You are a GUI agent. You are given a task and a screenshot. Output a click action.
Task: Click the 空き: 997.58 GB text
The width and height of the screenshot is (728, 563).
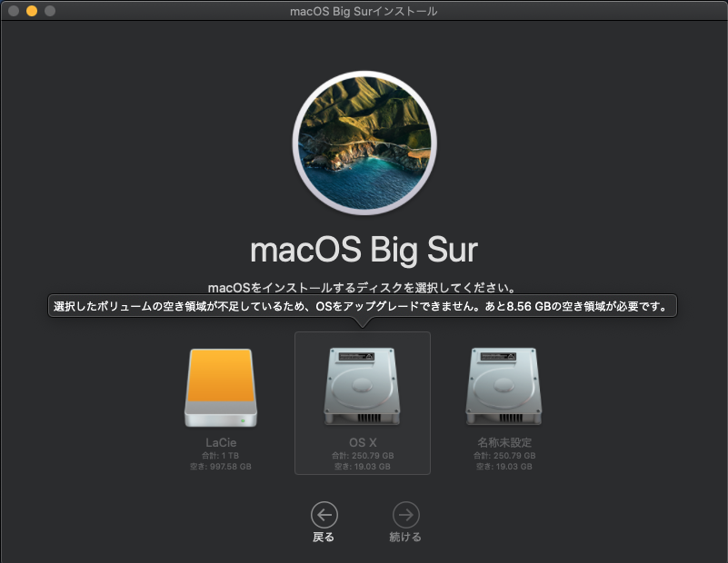tap(221, 467)
